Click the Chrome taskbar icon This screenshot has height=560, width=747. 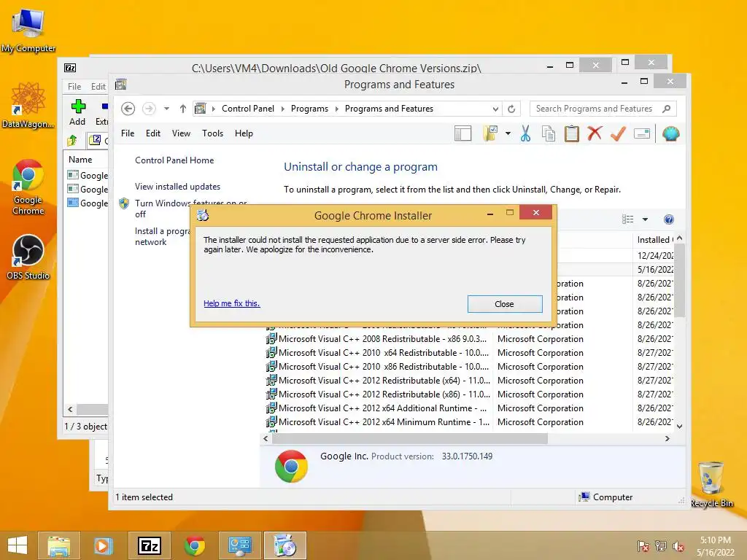click(195, 545)
